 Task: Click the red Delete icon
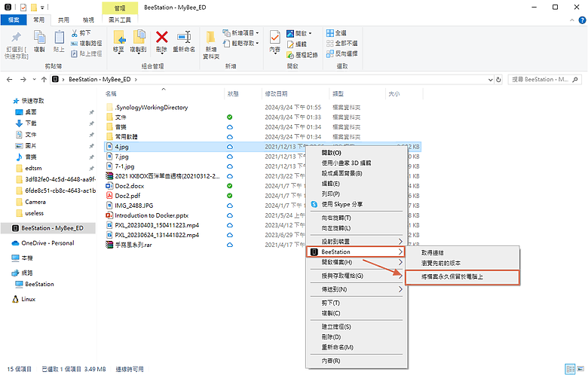[161, 37]
